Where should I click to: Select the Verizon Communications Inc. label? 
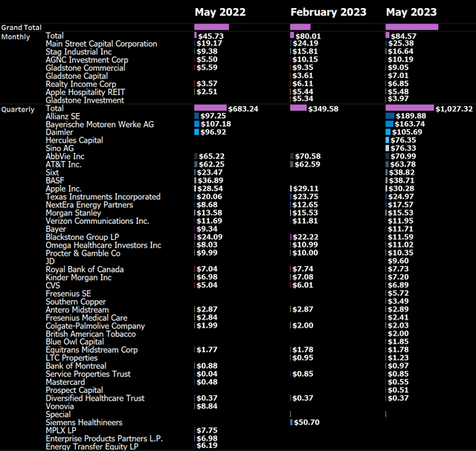[97, 221]
